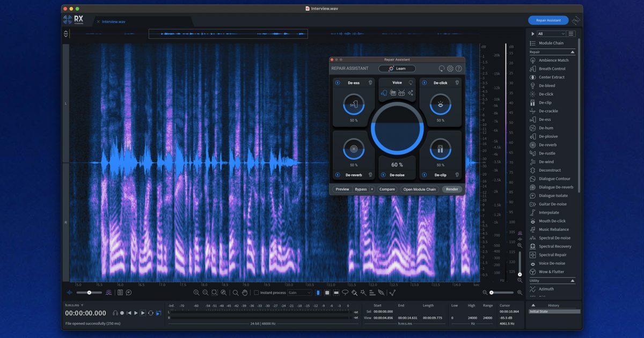Select Initial State in History

[554, 311]
